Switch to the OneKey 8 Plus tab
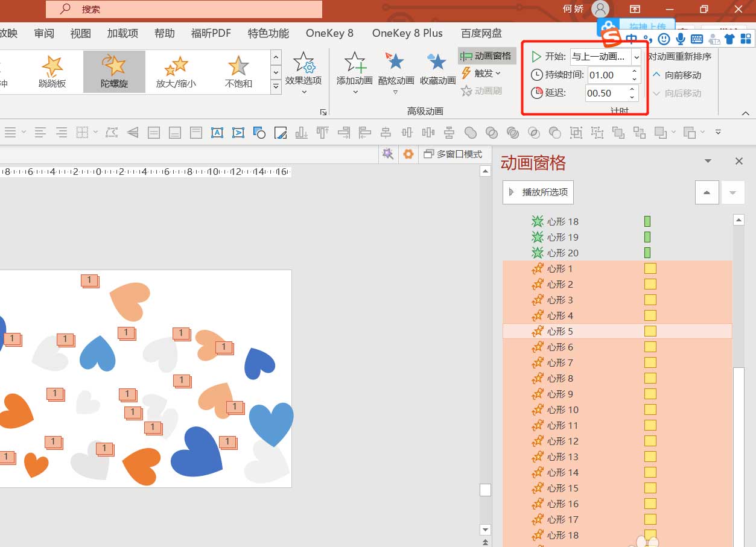756x547 pixels. coord(407,34)
